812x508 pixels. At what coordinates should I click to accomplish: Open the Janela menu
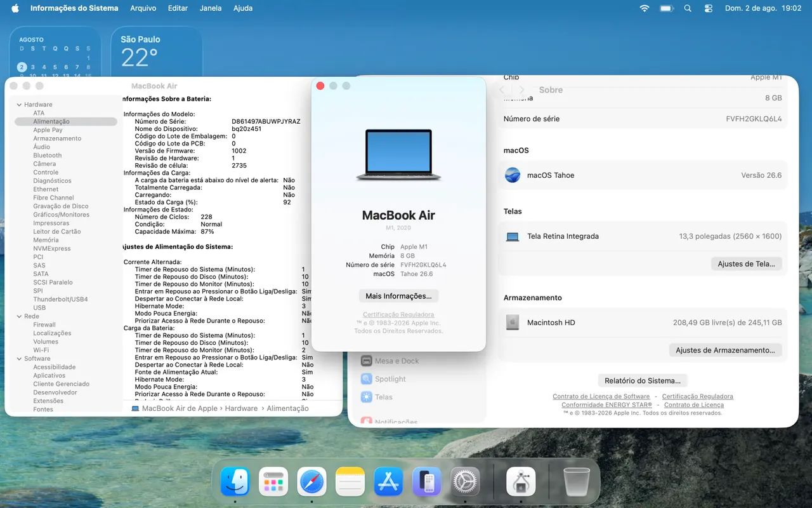[211, 8]
